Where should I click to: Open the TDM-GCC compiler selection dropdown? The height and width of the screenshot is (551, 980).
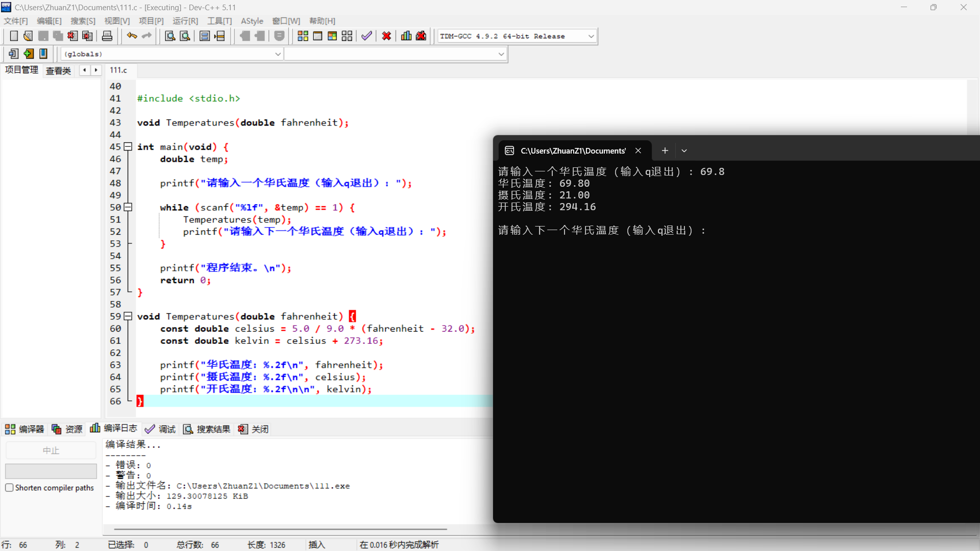tap(591, 36)
